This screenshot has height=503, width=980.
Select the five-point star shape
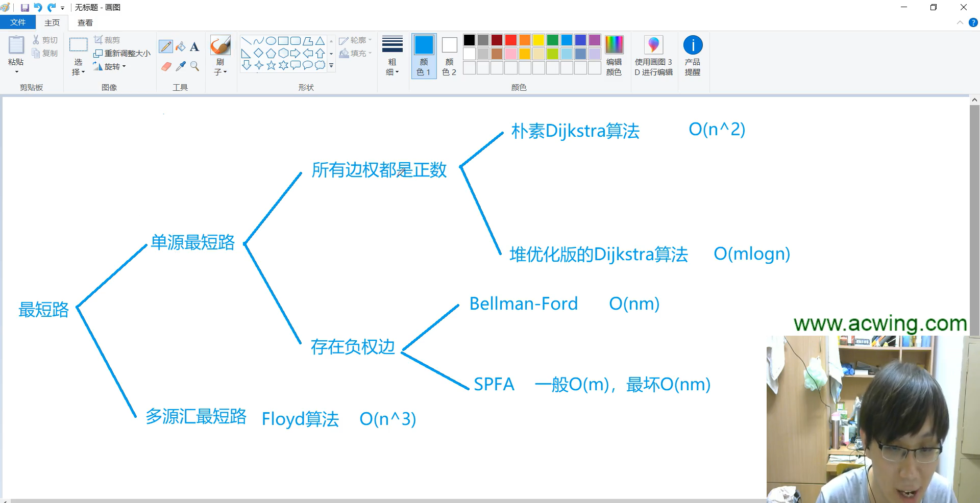point(271,65)
